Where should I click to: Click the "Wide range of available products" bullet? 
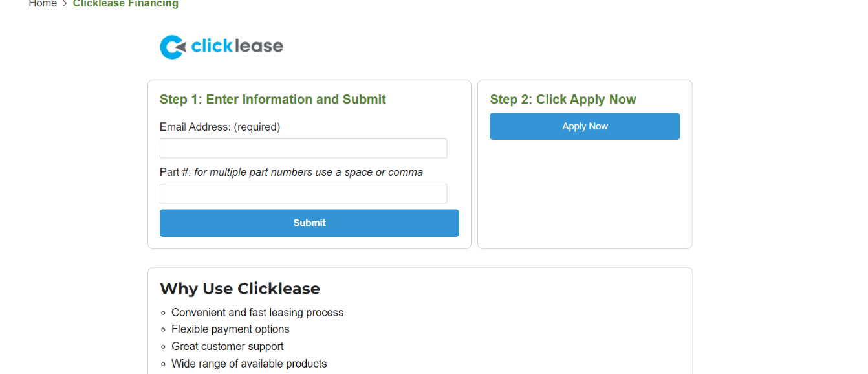[x=249, y=364]
